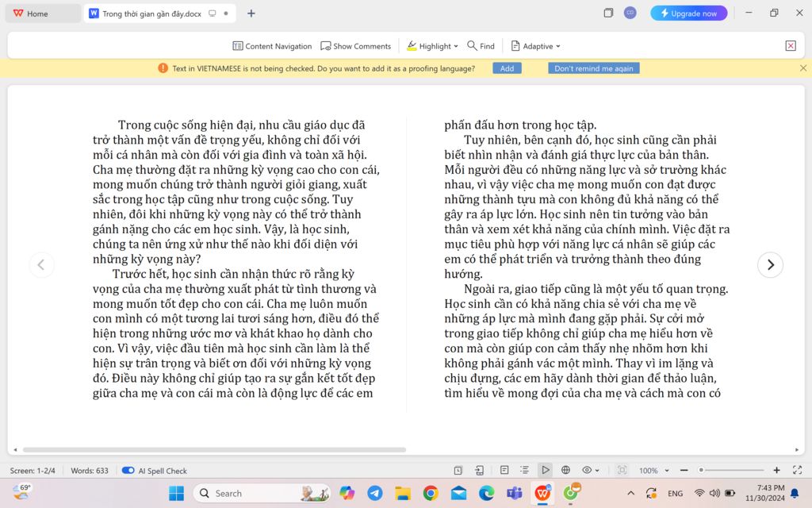Exit reading mode with the red X icon
This screenshot has width=812, height=508.
[x=791, y=46]
